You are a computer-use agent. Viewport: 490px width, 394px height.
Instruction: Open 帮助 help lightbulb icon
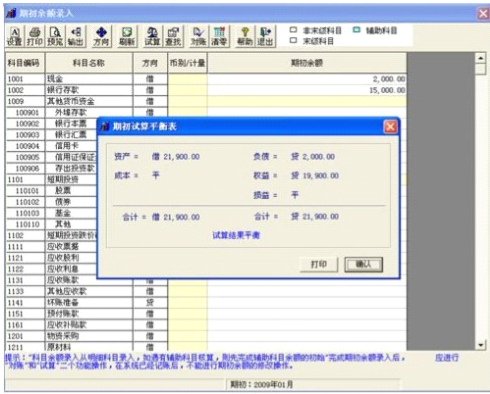245,36
